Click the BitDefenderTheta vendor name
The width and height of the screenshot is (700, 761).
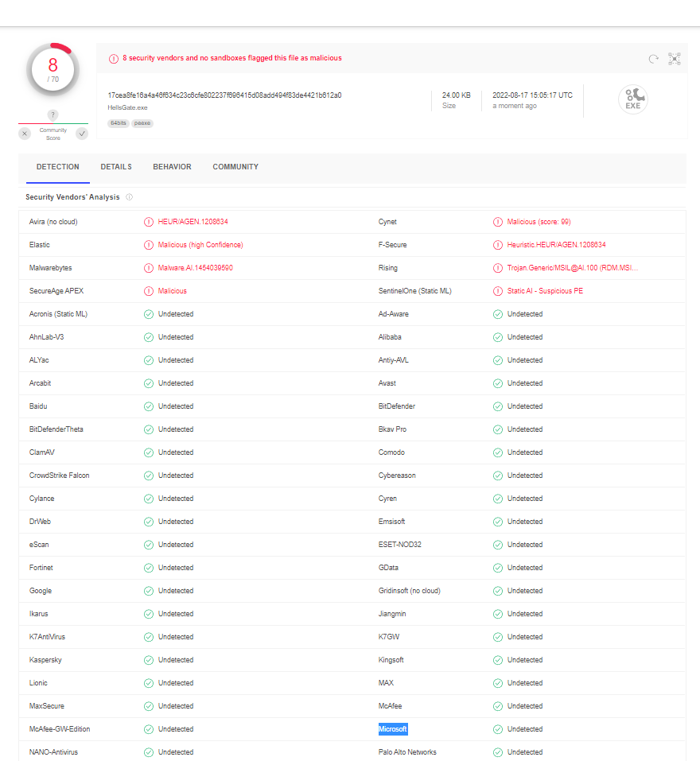(56, 429)
